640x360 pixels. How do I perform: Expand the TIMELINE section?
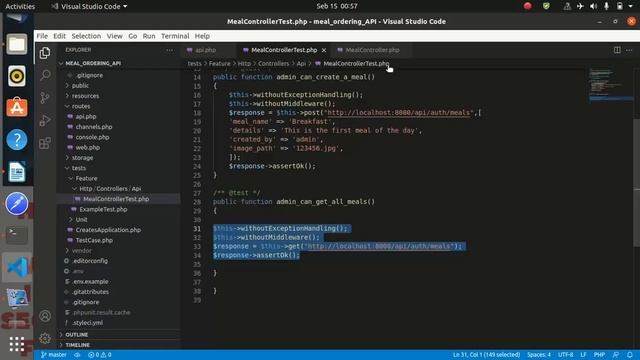pos(78,345)
